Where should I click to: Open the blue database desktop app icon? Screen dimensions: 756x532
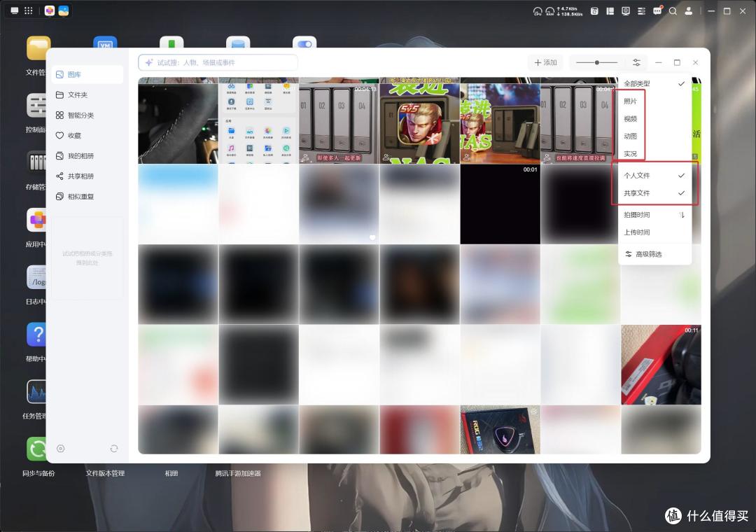point(238,42)
